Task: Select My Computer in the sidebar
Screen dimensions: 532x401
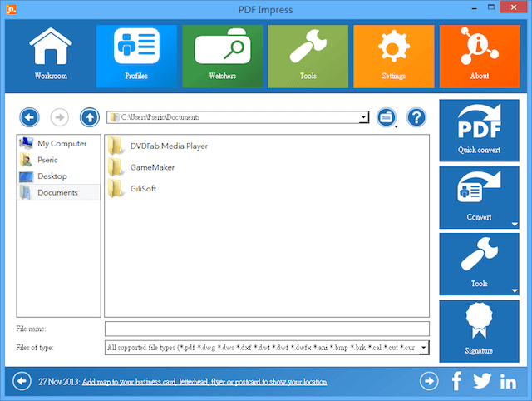Action: click(59, 144)
